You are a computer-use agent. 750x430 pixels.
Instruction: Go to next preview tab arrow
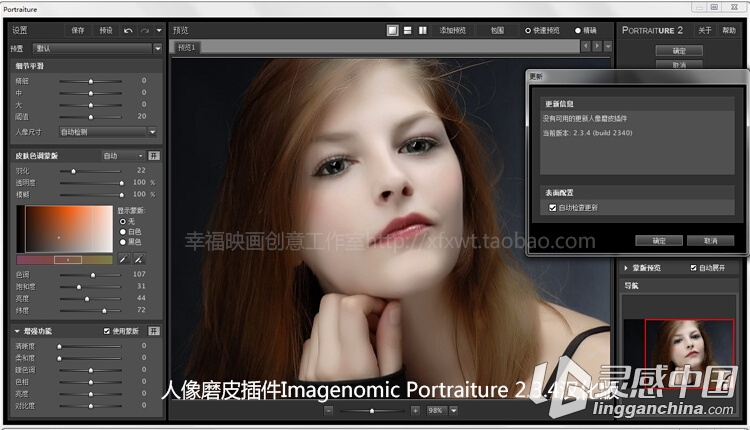(597, 46)
